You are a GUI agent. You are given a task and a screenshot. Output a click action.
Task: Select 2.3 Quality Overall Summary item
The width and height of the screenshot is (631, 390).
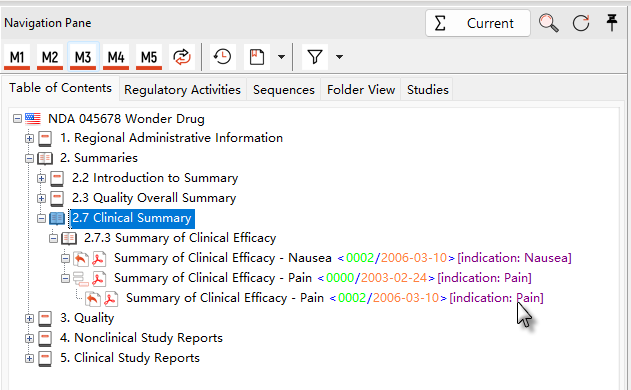coord(154,198)
